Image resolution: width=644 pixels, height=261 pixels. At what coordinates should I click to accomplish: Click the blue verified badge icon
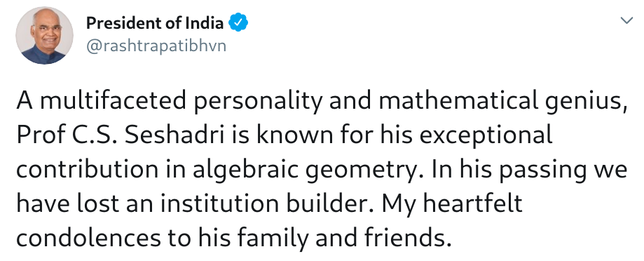[x=238, y=22]
